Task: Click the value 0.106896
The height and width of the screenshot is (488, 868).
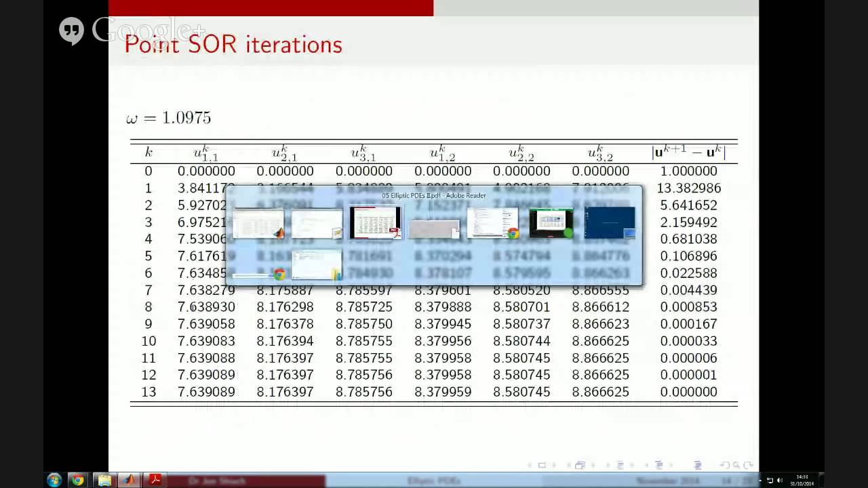Action: coord(688,256)
